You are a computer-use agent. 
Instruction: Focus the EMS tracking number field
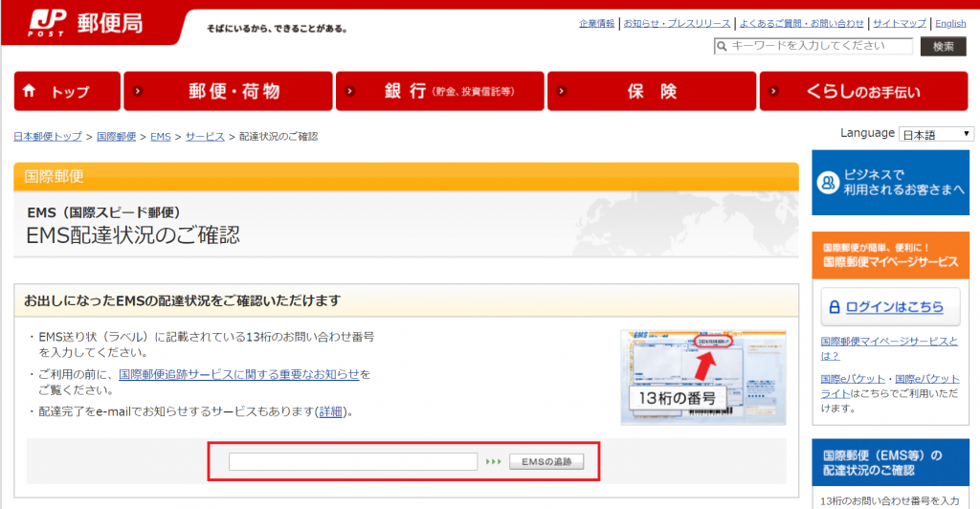click(x=353, y=461)
